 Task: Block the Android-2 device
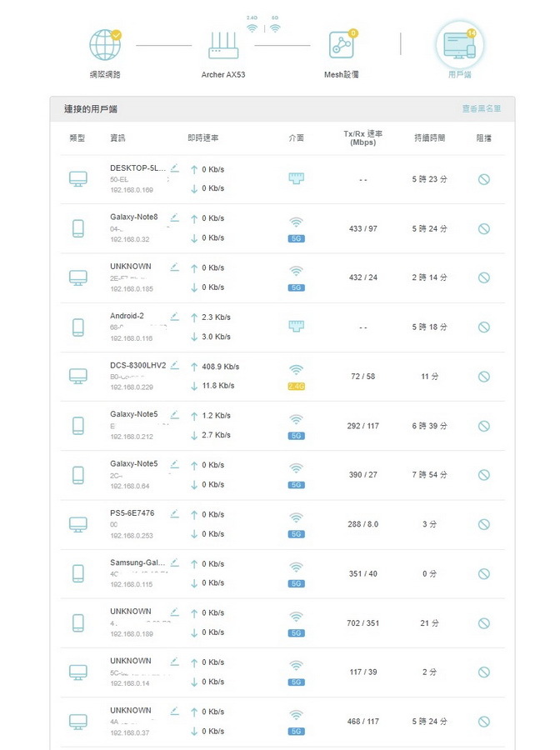[x=483, y=327]
